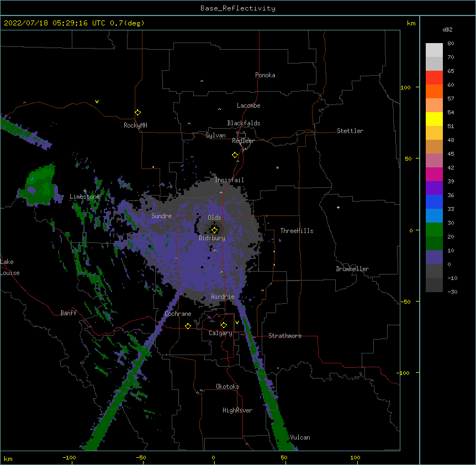Click the Sylvan label

pyautogui.click(x=215, y=135)
